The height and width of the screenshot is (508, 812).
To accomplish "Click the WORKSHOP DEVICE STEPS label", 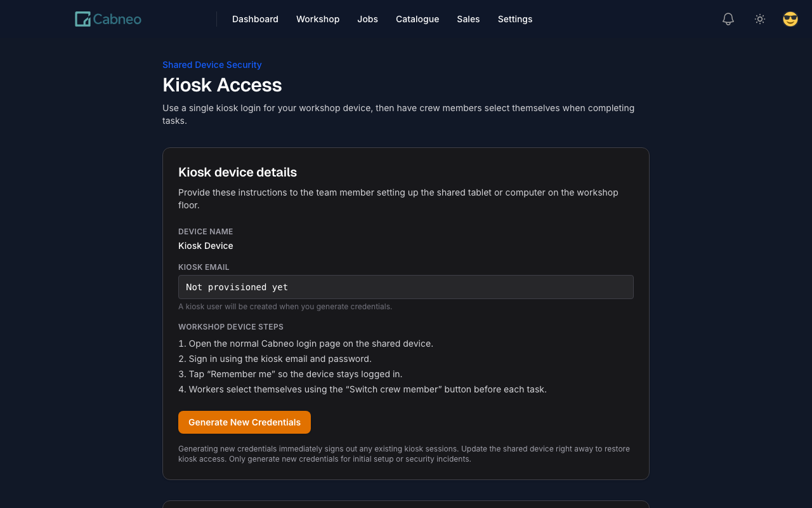I will pos(230,326).
